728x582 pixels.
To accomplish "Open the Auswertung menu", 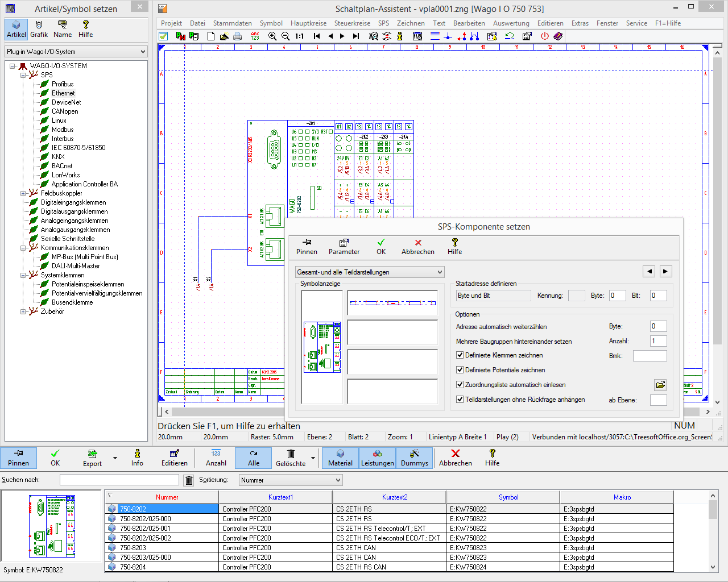I will (x=511, y=23).
